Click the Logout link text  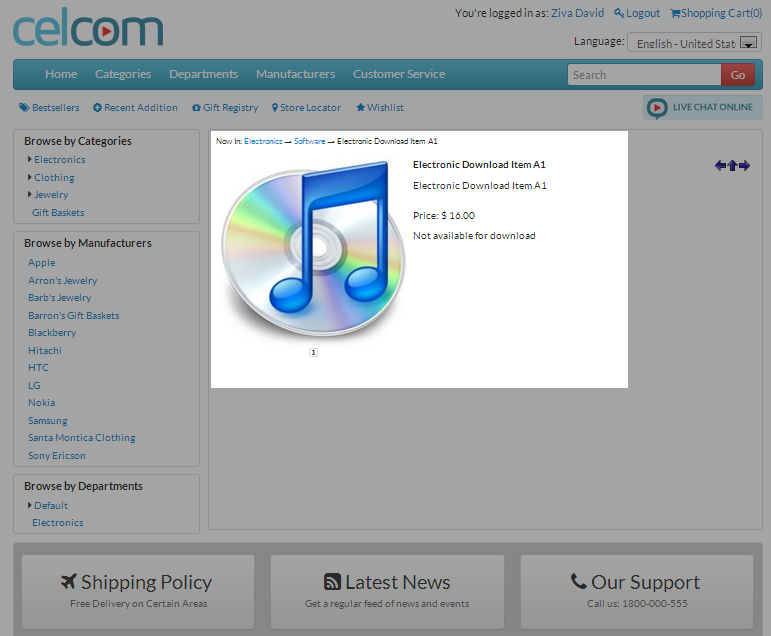click(643, 13)
